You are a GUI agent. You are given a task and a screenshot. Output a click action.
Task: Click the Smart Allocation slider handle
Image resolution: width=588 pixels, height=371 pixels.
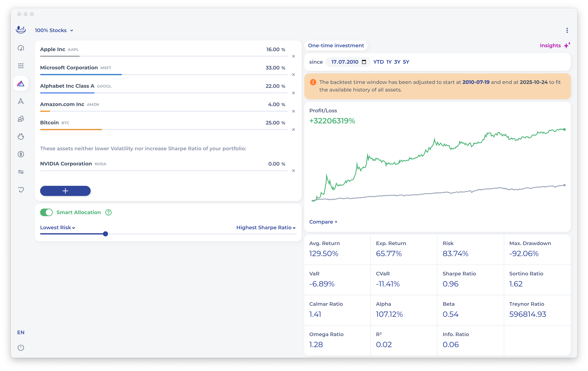(105, 234)
